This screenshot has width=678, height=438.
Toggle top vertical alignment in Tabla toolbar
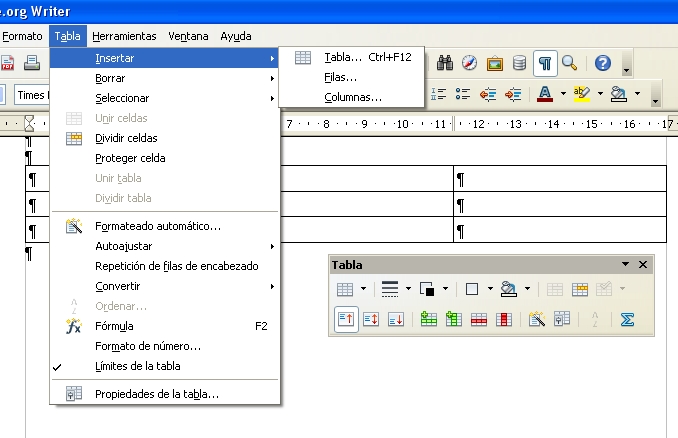(x=345, y=320)
